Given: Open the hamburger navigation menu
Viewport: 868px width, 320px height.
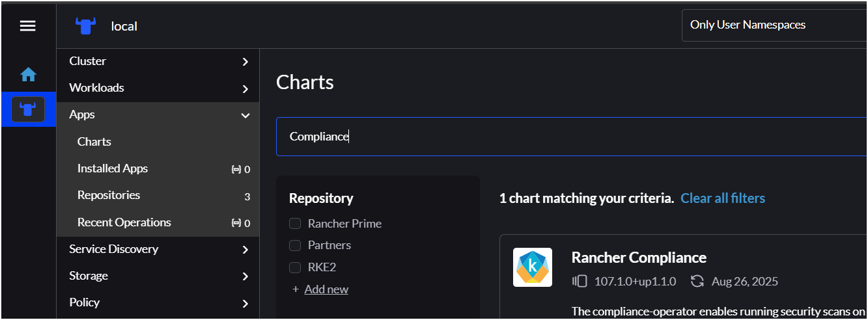Looking at the screenshot, I should click(28, 26).
